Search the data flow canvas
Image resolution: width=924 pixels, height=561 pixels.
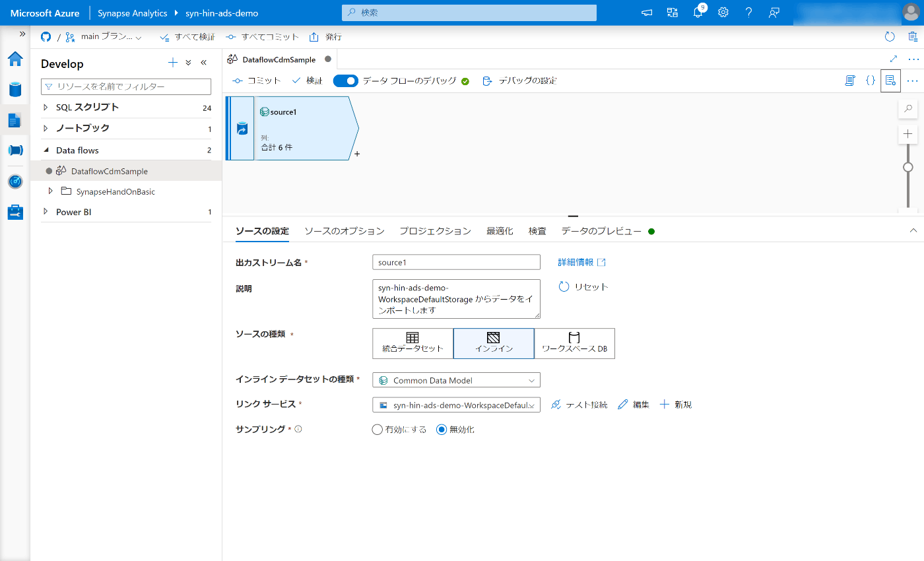(x=908, y=108)
